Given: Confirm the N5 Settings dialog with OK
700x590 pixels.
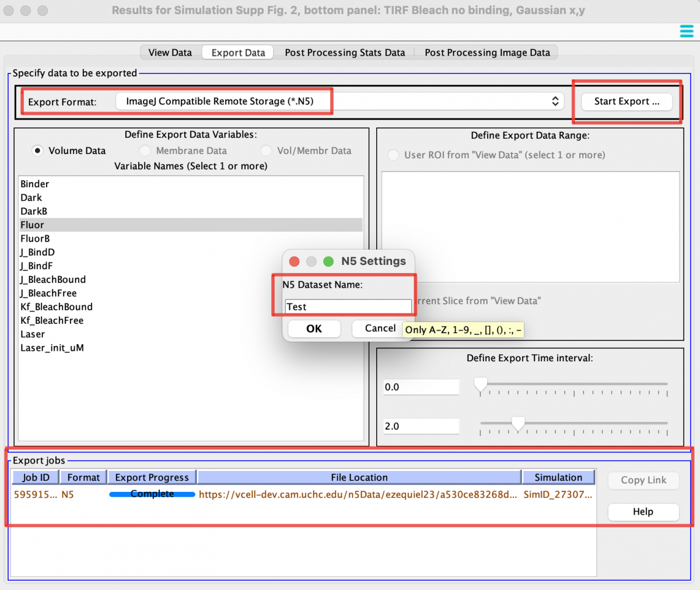Looking at the screenshot, I should (314, 329).
